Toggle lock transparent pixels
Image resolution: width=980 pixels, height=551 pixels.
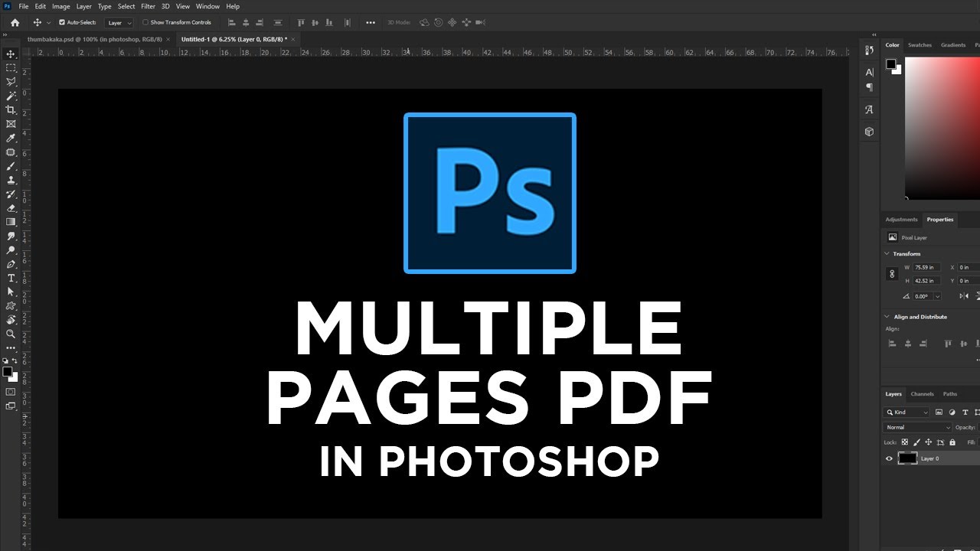click(904, 442)
